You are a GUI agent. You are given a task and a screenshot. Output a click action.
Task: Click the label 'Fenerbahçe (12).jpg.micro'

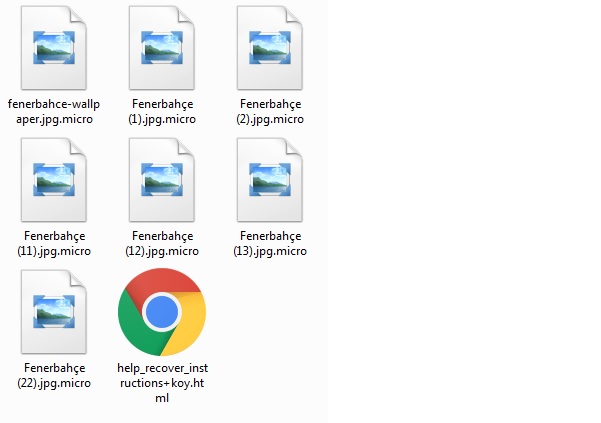162,243
